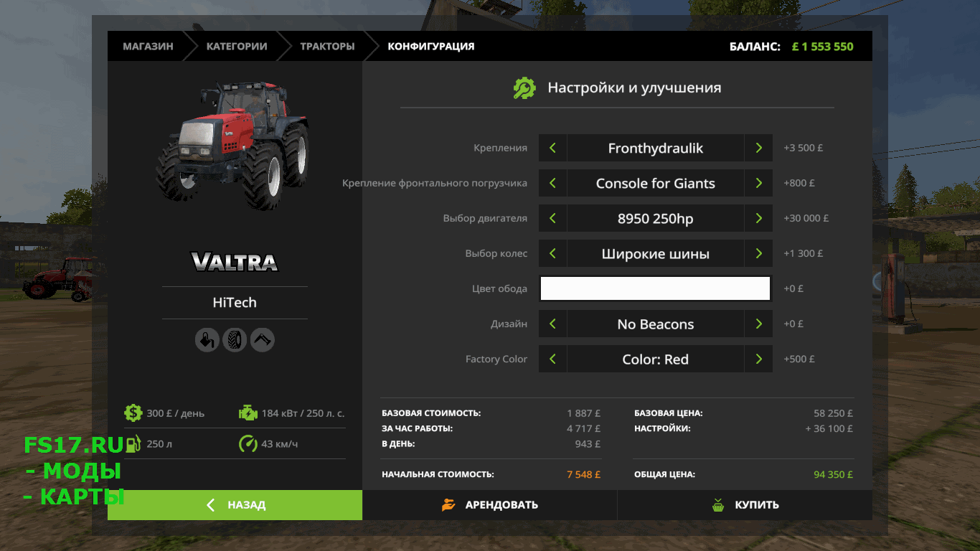The height and width of the screenshot is (551, 980).
Task: Click the Настройки и улучшения heading
Action: pyautogui.click(x=634, y=88)
